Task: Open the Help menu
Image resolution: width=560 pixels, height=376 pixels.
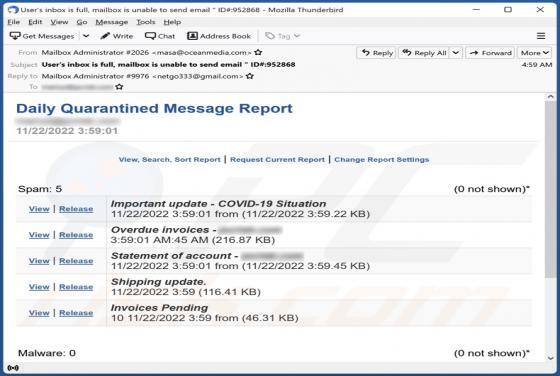Action: coord(172,22)
